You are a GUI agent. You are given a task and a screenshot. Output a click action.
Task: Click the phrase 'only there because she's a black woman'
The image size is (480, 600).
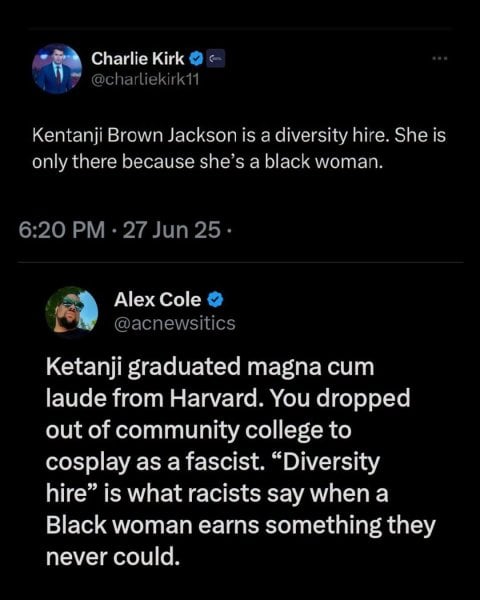206,162
